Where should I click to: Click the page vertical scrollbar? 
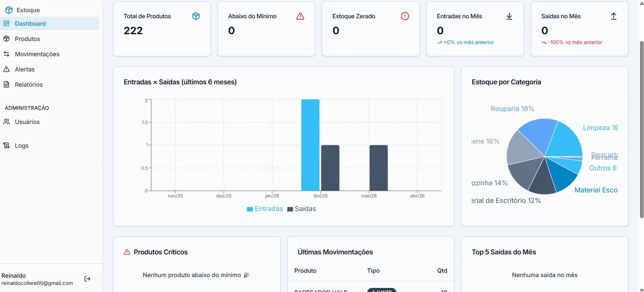pyautogui.click(x=641, y=130)
